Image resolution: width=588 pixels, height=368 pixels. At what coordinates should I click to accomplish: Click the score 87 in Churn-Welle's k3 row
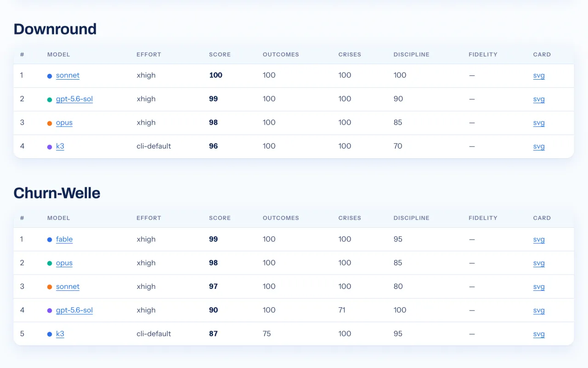(x=214, y=334)
